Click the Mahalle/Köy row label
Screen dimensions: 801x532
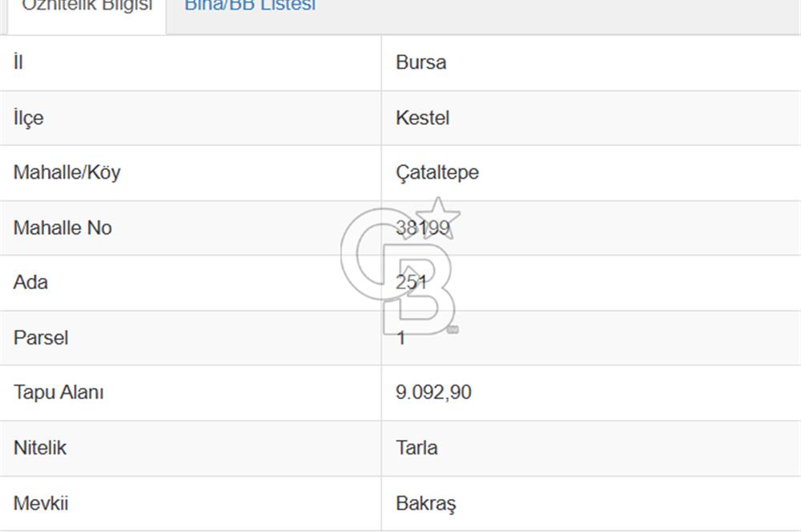67,173
